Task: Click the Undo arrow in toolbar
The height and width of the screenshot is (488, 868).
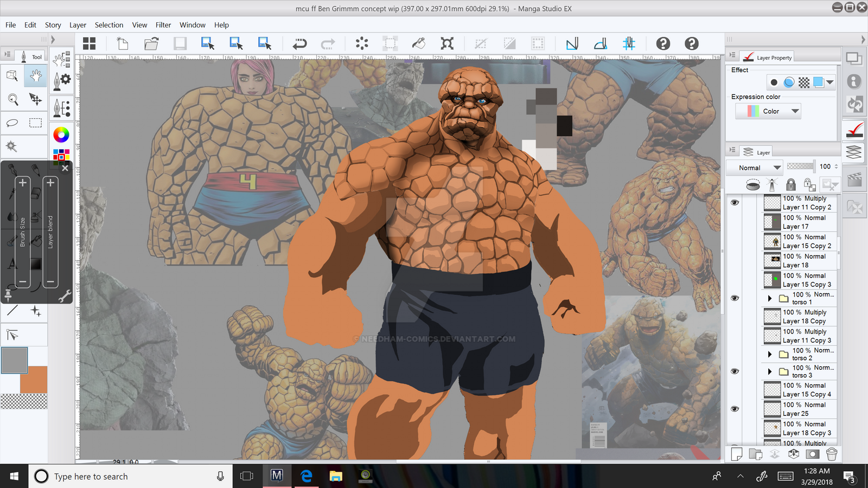Action: point(299,43)
